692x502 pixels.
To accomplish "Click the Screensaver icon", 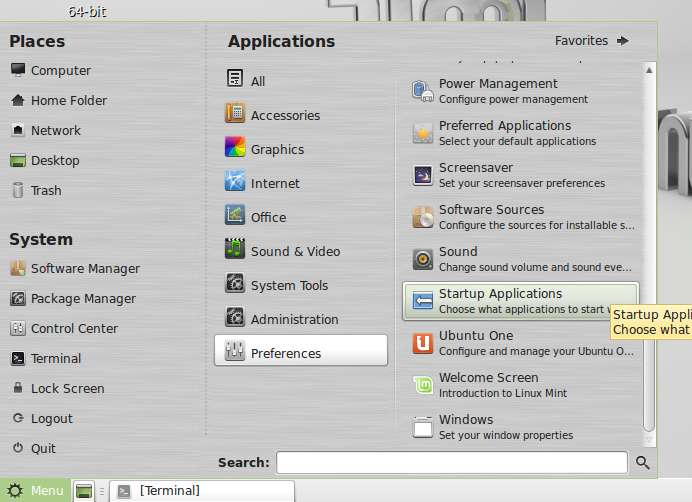I will (422, 175).
